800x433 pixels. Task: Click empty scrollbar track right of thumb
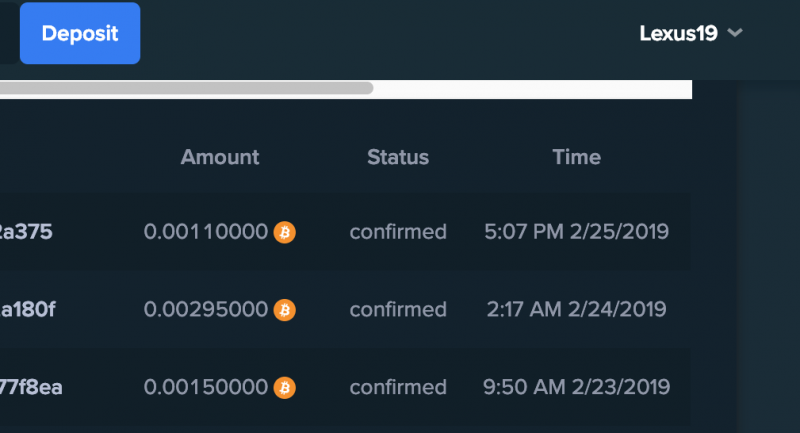pos(533,88)
